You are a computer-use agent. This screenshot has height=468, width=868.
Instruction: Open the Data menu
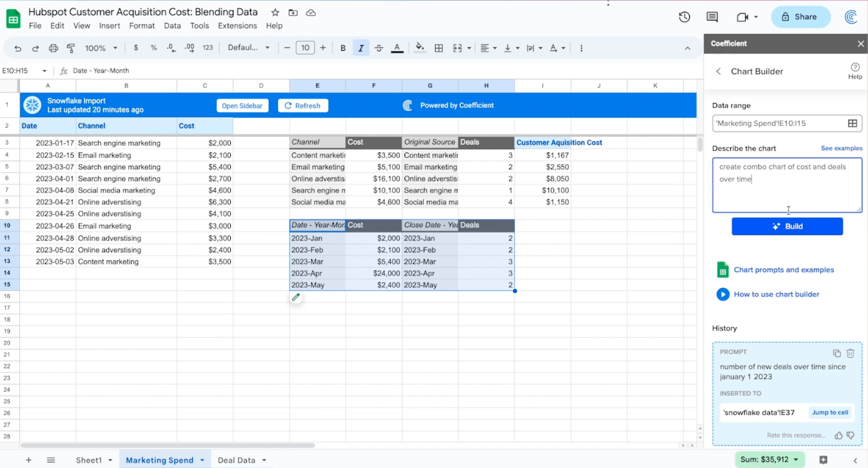coord(172,25)
